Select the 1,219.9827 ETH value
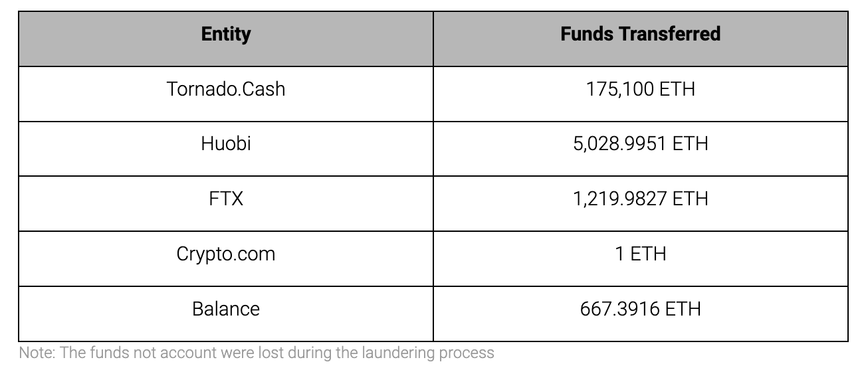This screenshot has height=376, width=868. tap(641, 199)
